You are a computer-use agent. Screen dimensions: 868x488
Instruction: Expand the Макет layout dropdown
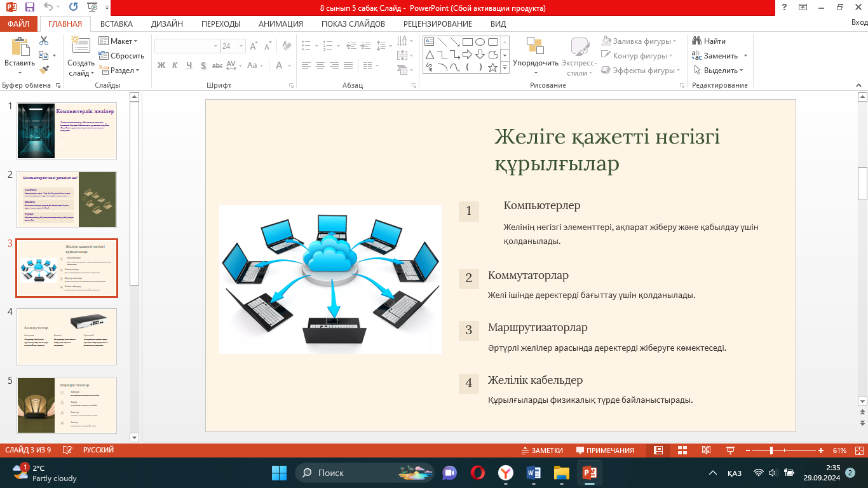(118, 41)
